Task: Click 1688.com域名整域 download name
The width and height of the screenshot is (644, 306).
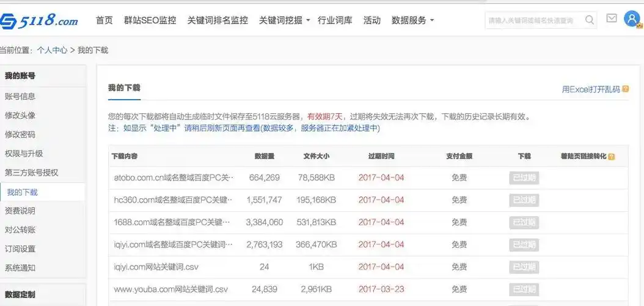Action: tap(172, 223)
